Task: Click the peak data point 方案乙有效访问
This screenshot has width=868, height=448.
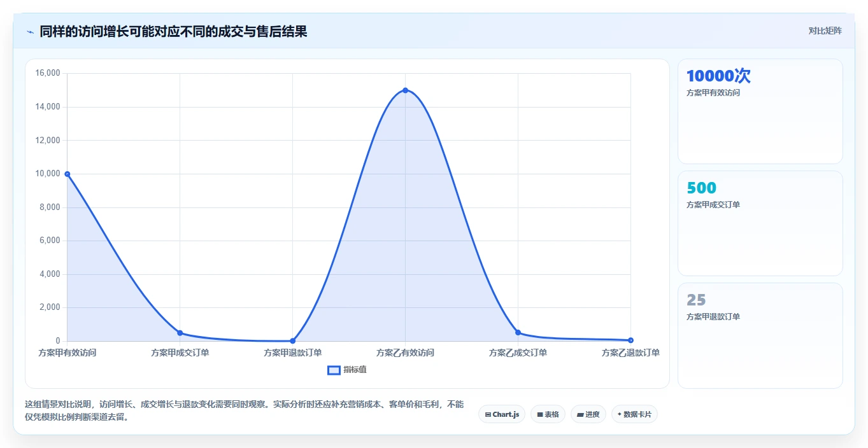Action: tap(405, 90)
